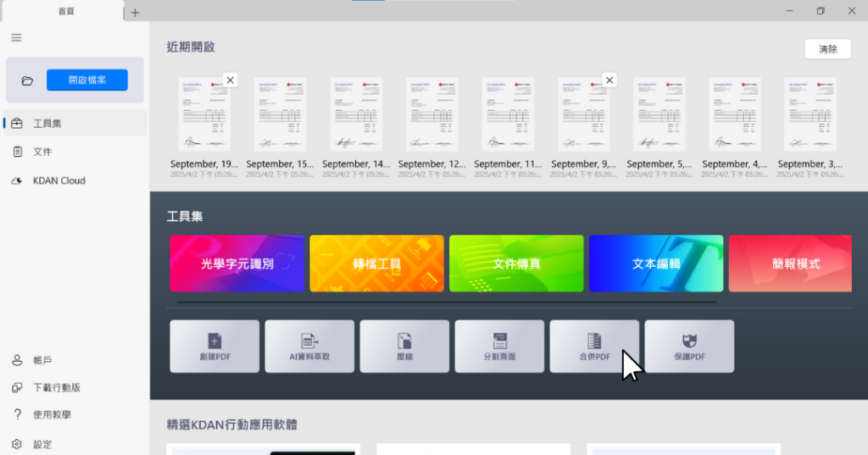The width and height of the screenshot is (868, 455).
Task: Open 設定 settings
Action: pos(75,444)
